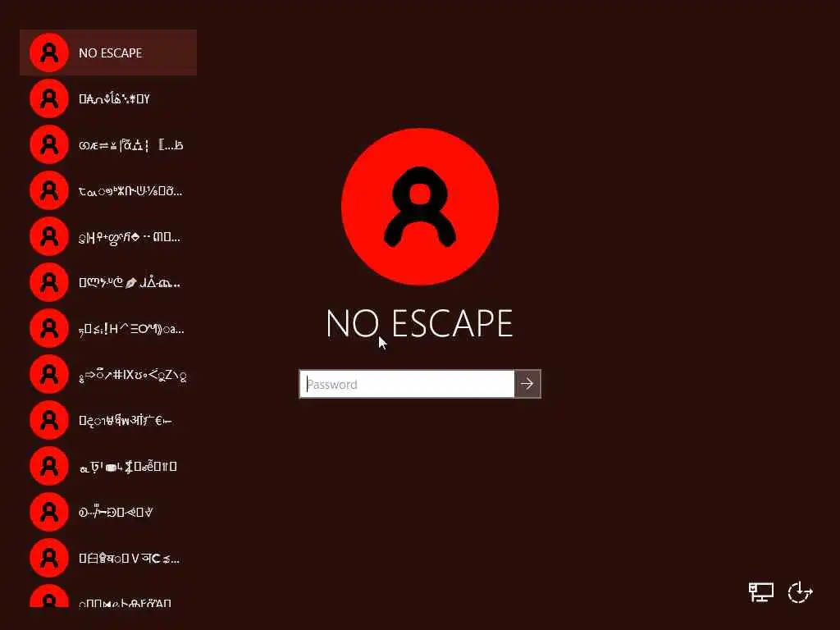Choose the eleventh user account entry
The height and width of the screenshot is (630, 840).
coord(108,512)
